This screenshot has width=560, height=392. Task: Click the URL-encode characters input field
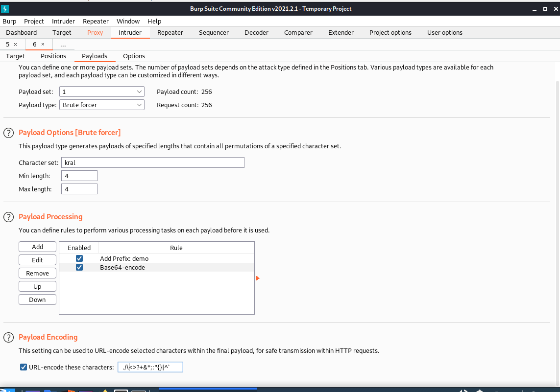coord(150,367)
